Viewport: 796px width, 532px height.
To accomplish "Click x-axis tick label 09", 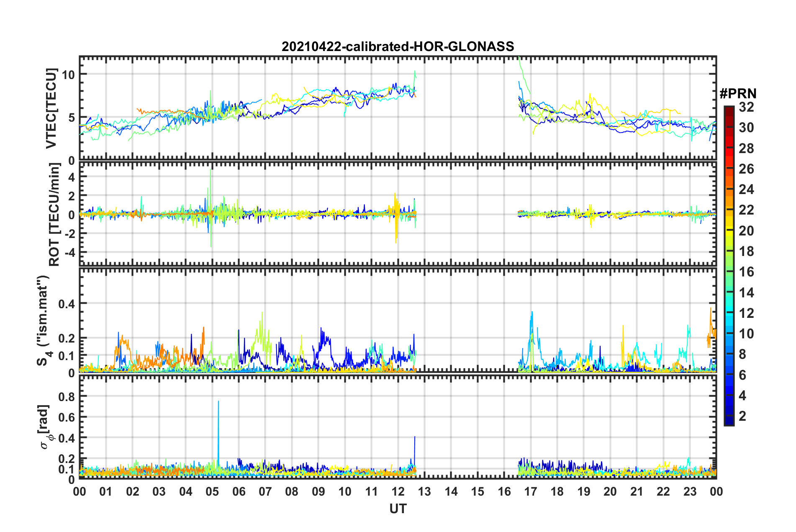I will pyautogui.click(x=318, y=491).
